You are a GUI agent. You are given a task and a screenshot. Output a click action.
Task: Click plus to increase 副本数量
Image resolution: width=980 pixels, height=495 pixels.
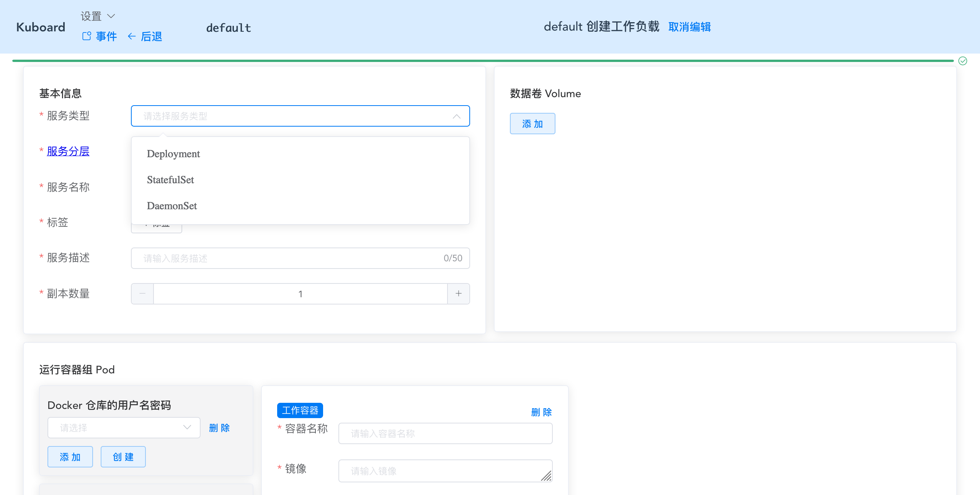(x=459, y=293)
